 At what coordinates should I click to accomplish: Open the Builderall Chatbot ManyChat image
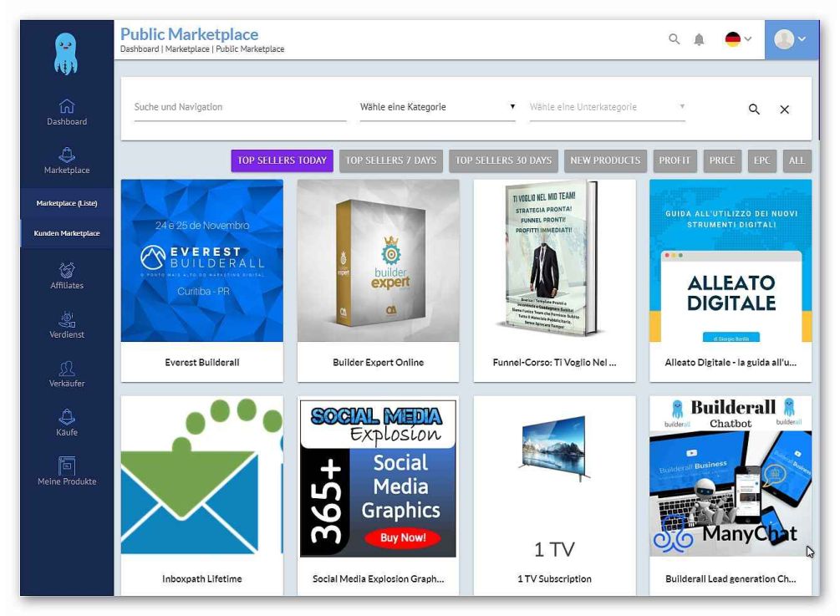click(x=731, y=476)
